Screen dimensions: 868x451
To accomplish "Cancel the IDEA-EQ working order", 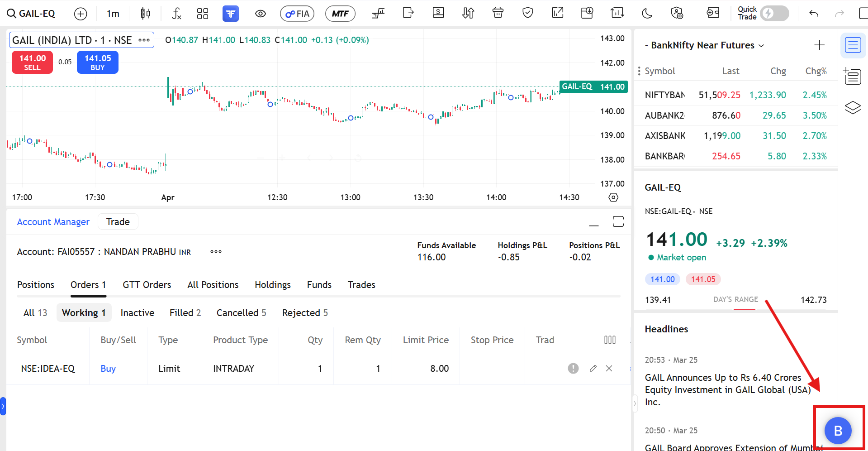I will coord(609,369).
